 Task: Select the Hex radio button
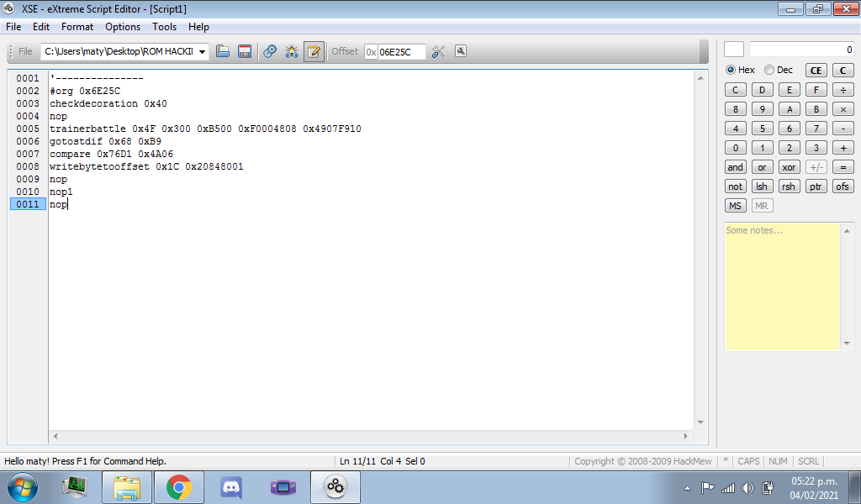click(x=731, y=70)
